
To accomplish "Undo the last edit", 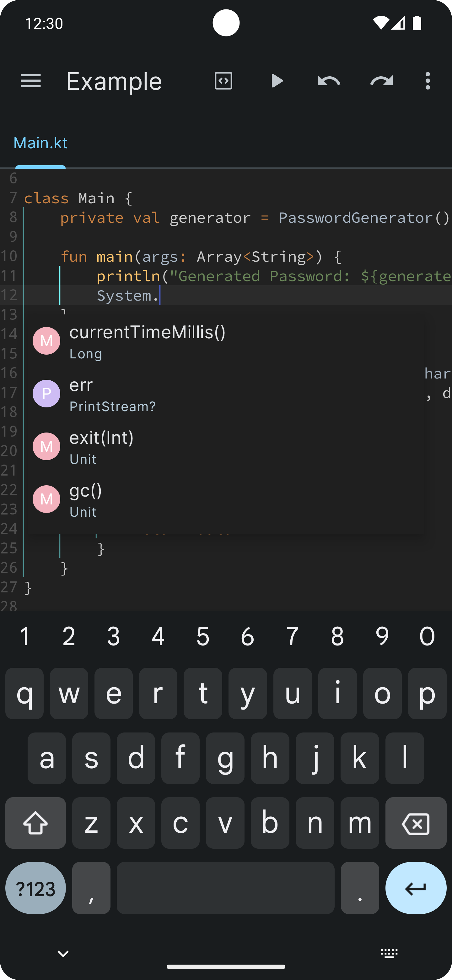I will (329, 81).
